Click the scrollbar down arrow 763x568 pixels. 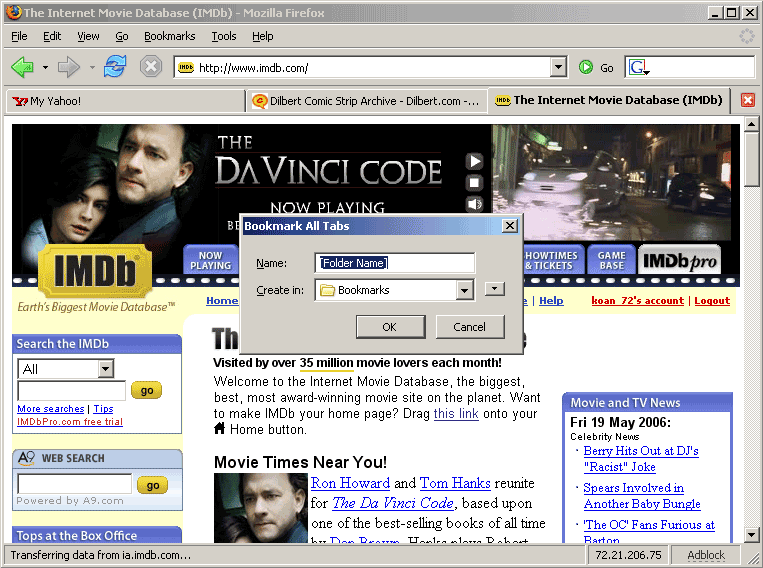click(x=751, y=535)
